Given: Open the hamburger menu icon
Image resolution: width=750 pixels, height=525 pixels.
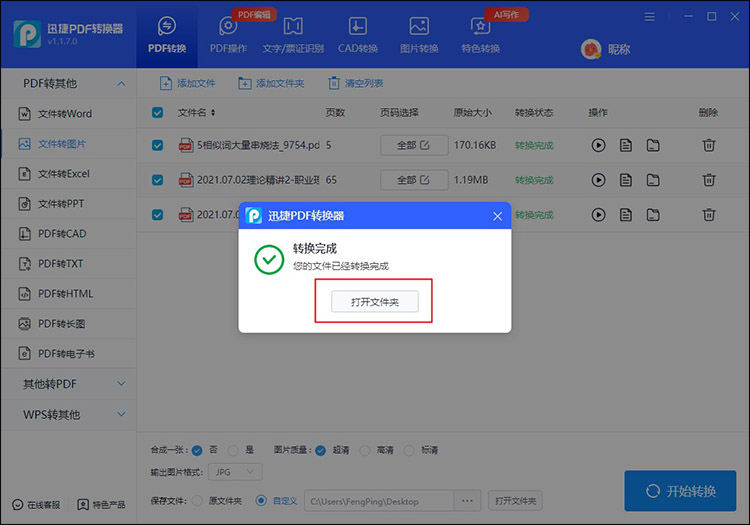Looking at the screenshot, I should pyautogui.click(x=650, y=17).
